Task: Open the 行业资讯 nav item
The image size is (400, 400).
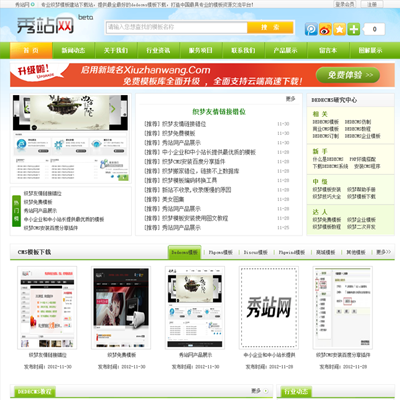Action: [158, 50]
